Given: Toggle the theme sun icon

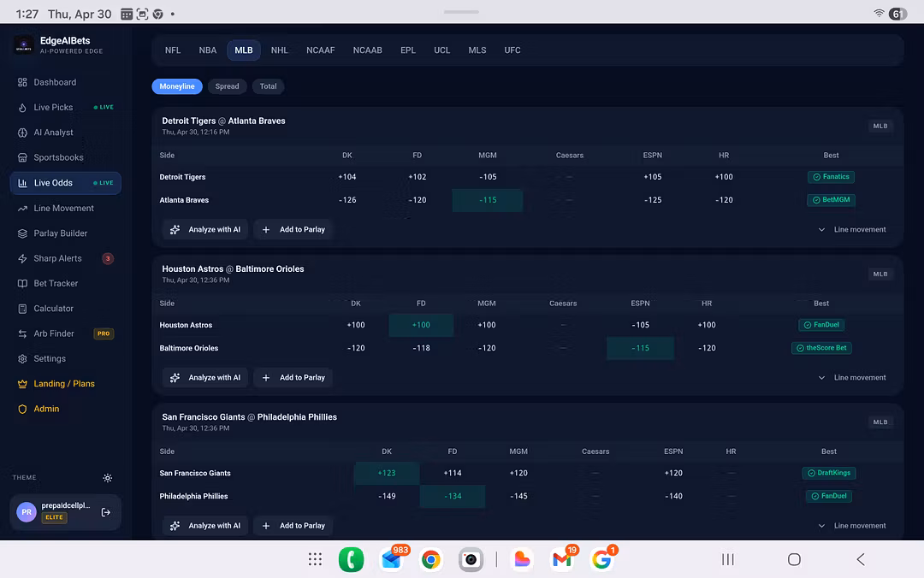Looking at the screenshot, I should (107, 478).
